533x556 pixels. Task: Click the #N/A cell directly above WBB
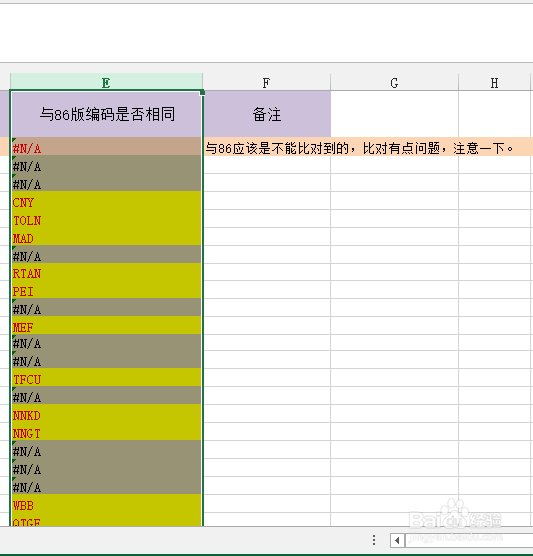pos(106,485)
